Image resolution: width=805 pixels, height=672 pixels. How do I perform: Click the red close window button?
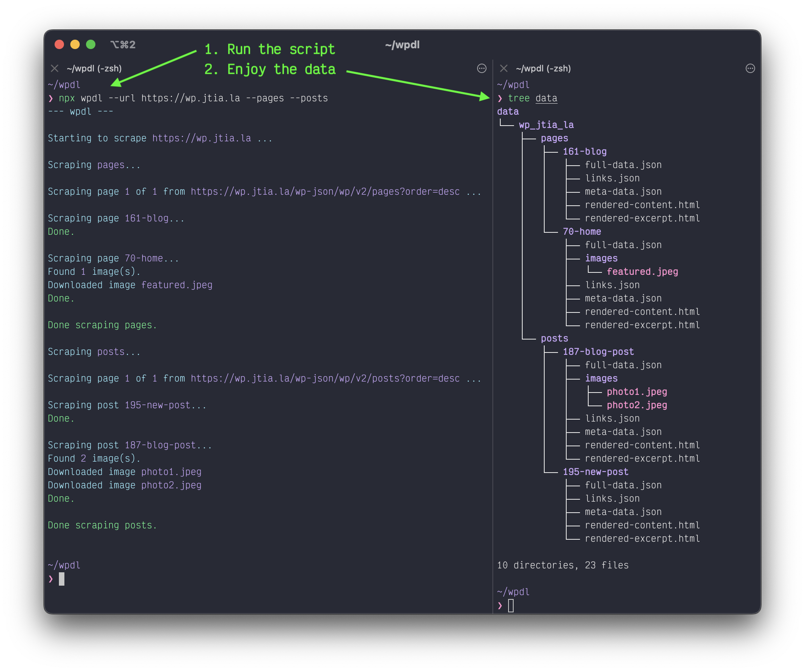(59, 45)
